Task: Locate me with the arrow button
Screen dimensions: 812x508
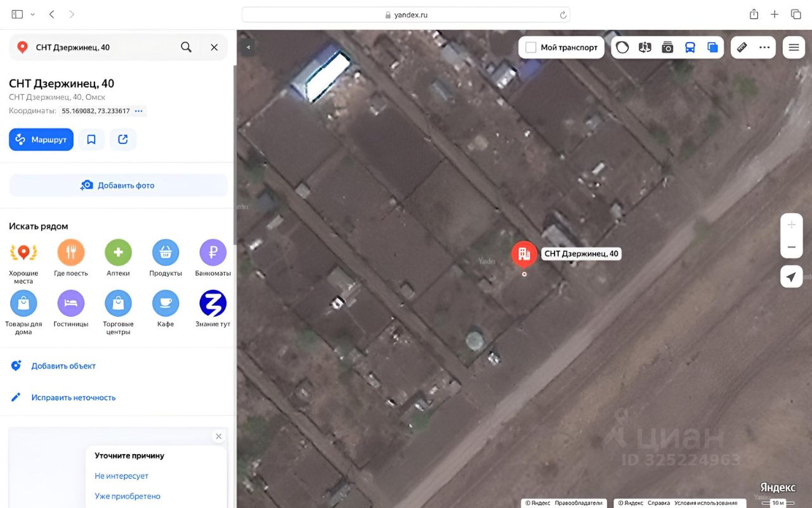Action: click(791, 277)
